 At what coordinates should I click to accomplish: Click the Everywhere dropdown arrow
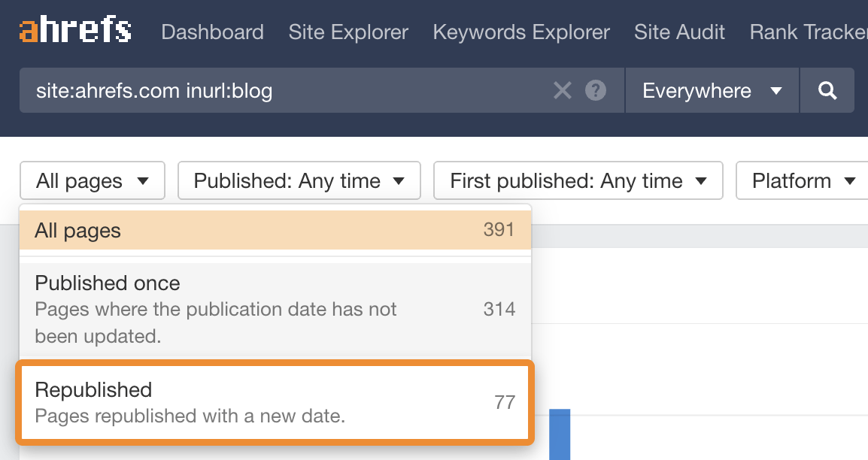(777, 92)
